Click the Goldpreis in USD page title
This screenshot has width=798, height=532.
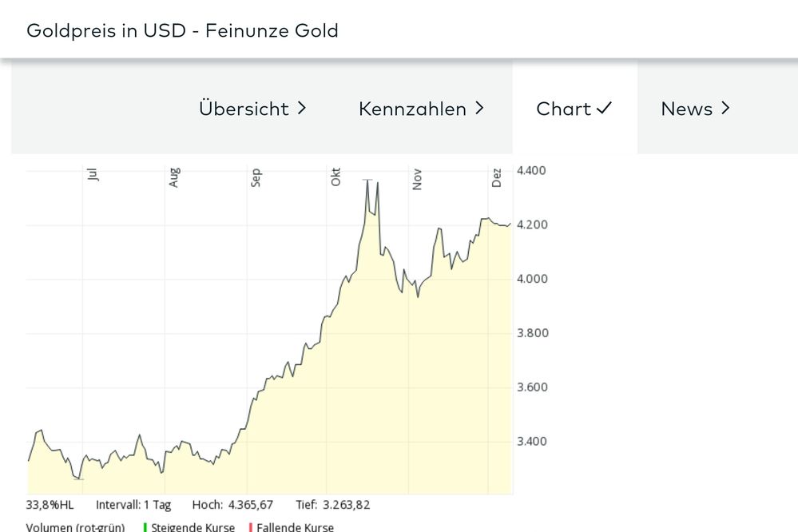pos(182,30)
